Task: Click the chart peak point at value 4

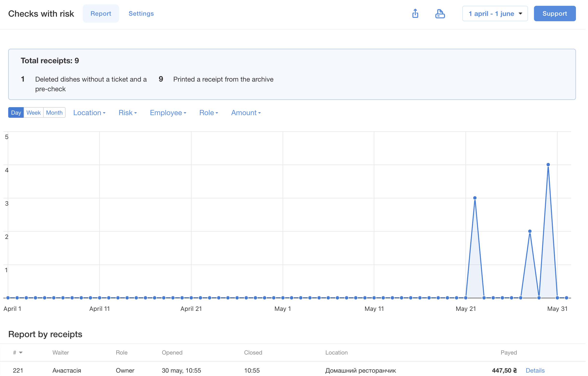Action: [548, 164]
